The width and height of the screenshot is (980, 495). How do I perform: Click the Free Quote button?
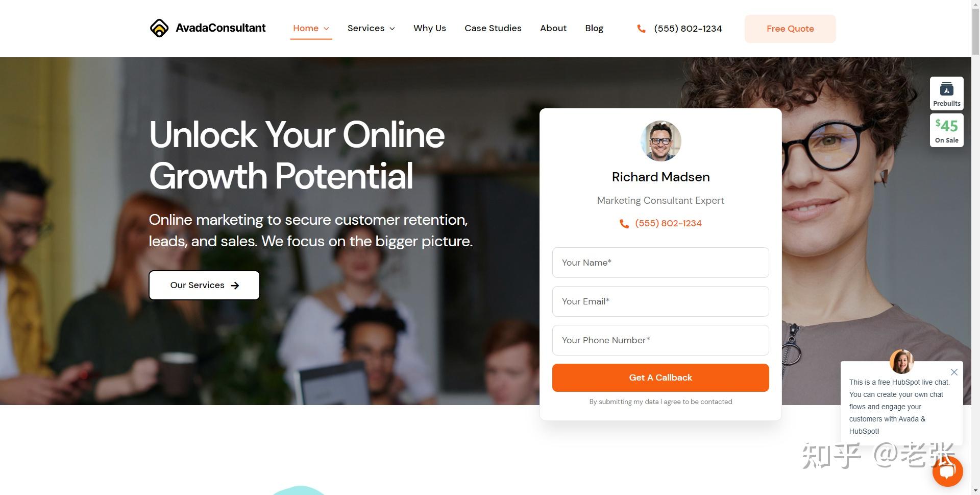pyautogui.click(x=790, y=29)
